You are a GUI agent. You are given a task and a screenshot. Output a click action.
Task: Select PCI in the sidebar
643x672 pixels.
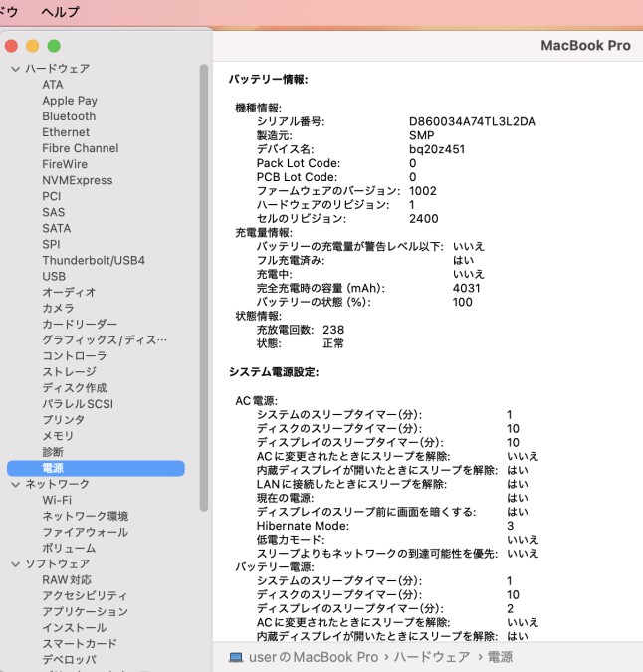point(52,196)
